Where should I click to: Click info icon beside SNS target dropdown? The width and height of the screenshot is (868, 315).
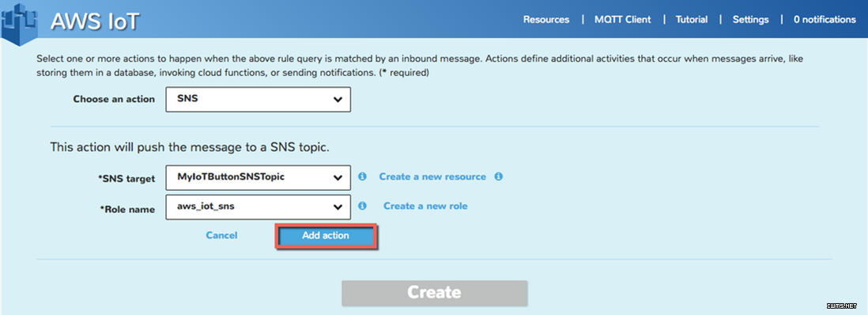click(363, 176)
